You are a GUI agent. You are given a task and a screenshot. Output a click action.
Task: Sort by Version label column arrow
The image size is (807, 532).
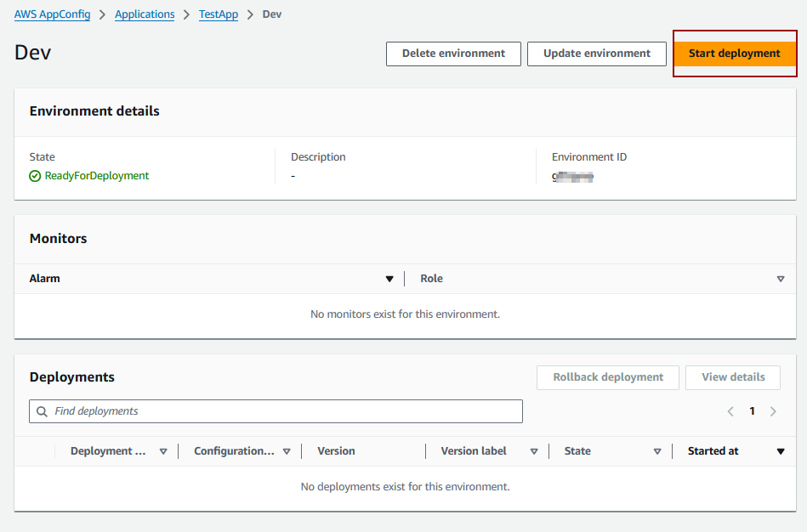pos(534,451)
